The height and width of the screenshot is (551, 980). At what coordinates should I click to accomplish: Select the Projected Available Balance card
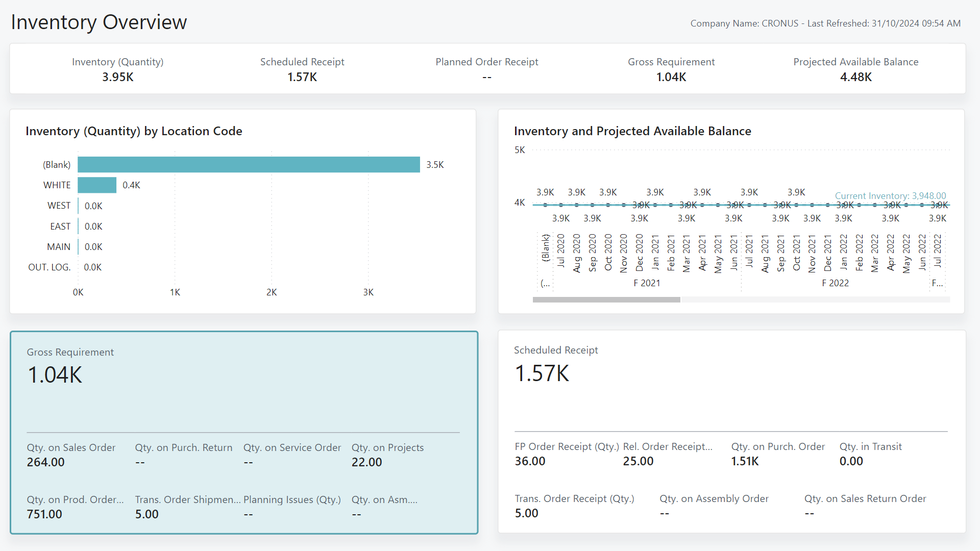[x=855, y=70]
